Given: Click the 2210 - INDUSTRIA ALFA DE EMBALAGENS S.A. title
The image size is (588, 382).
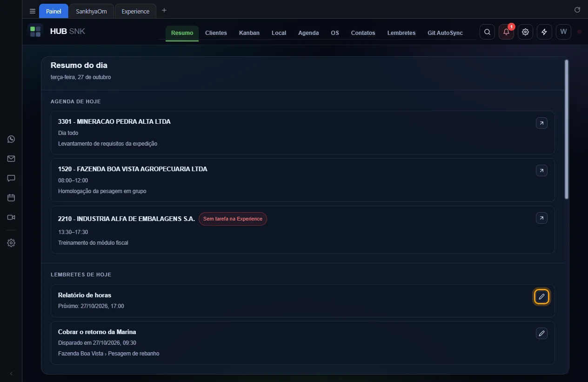Looking at the screenshot, I should (x=127, y=219).
